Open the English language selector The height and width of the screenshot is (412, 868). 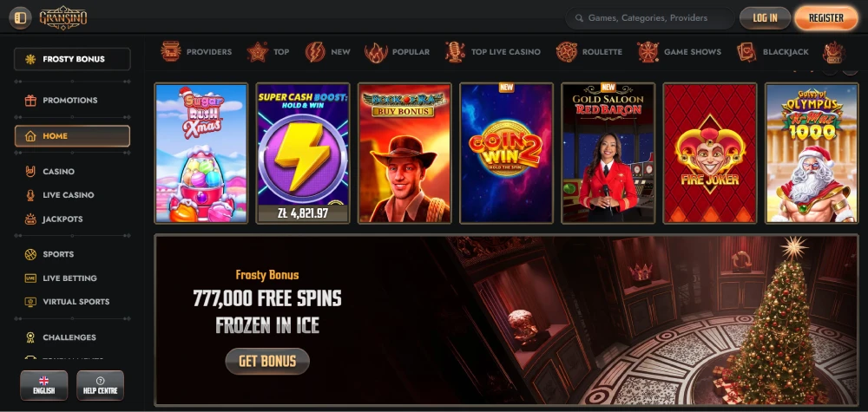[43, 385]
